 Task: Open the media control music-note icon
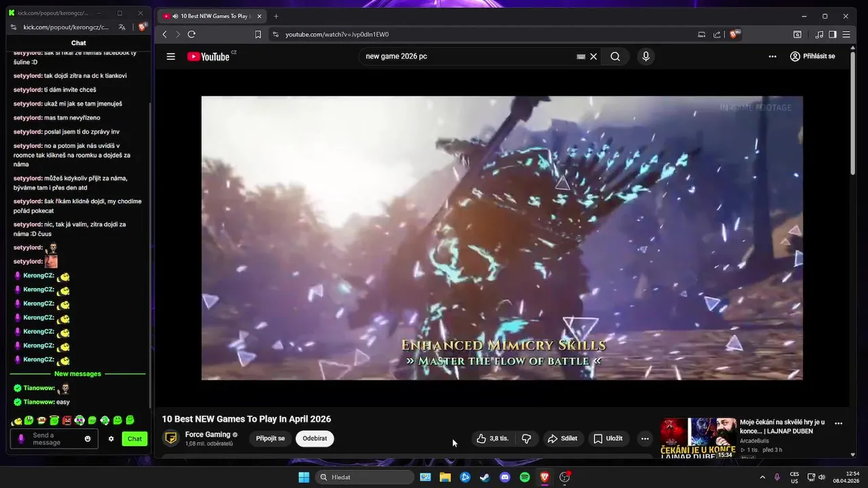pyautogui.click(x=819, y=35)
